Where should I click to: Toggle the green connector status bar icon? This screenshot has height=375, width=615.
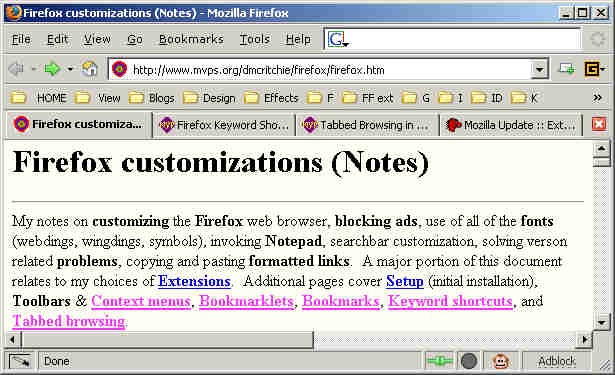[x=440, y=361]
